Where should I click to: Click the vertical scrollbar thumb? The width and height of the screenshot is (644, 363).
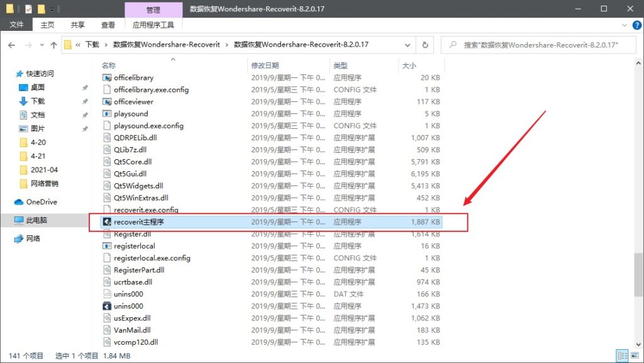point(638,274)
